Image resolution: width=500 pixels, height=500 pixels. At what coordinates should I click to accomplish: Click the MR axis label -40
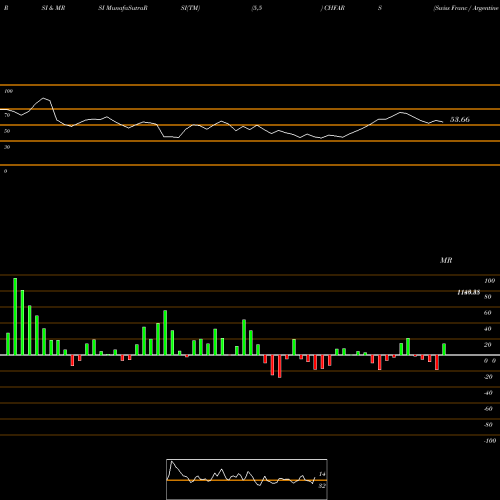click(x=488, y=393)
